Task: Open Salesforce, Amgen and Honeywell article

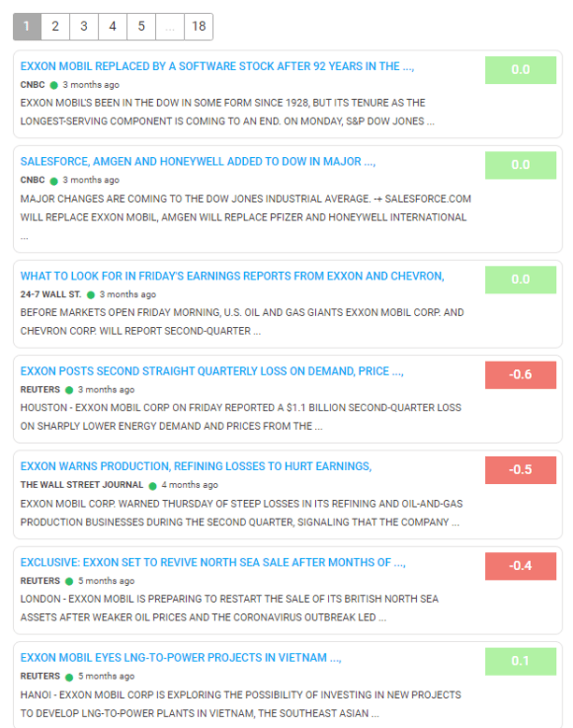Action: coord(197,162)
